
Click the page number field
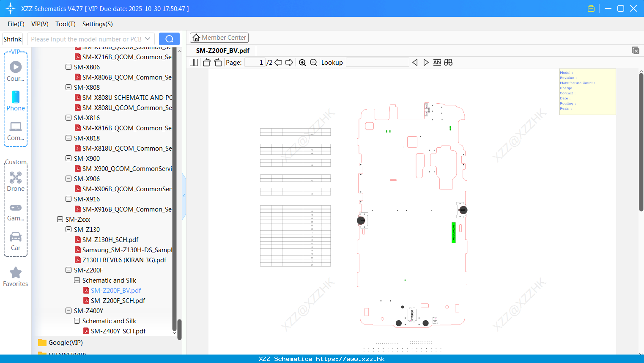pos(255,63)
